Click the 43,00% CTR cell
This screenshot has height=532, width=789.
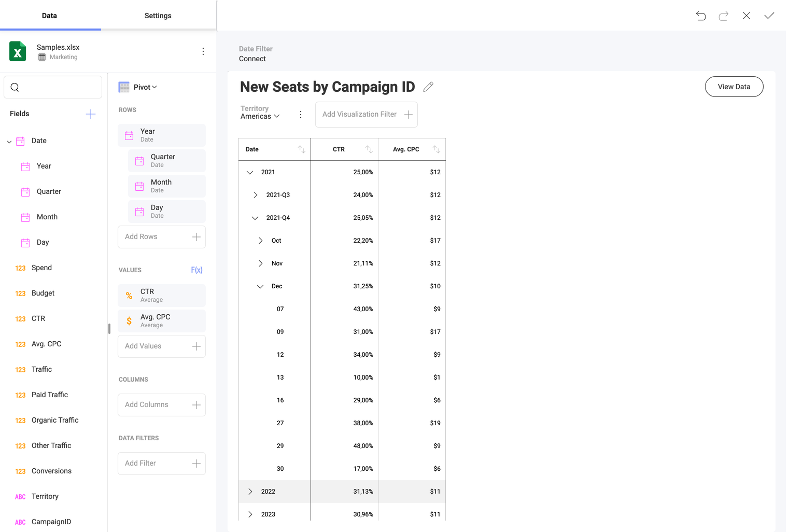(345, 309)
